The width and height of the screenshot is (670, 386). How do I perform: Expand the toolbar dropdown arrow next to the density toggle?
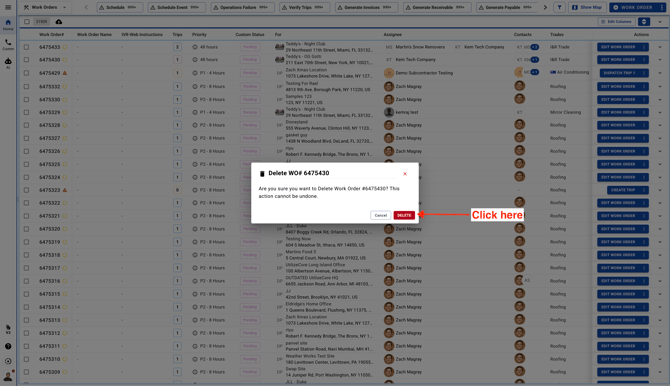(660, 21)
